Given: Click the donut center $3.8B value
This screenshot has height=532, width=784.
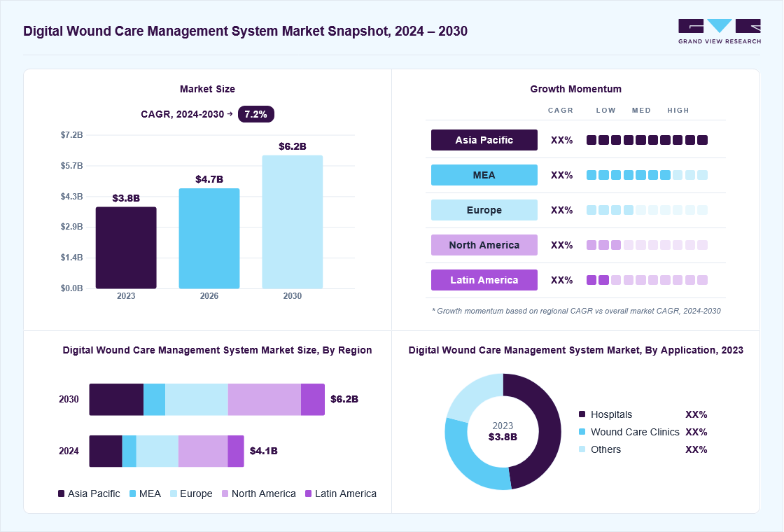Looking at the screenshot, I should click(503, 437).
